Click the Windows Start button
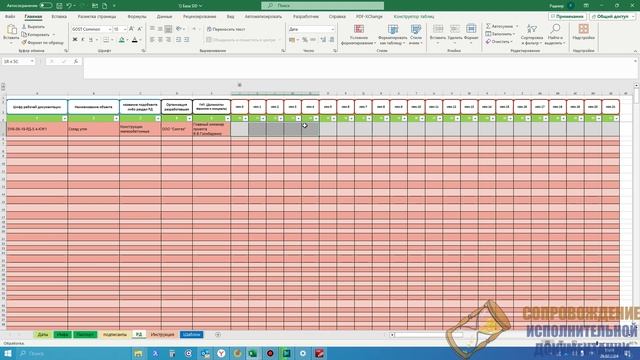Image resolution: width=640 pixels, height=360 pixels. click(8, 353)
